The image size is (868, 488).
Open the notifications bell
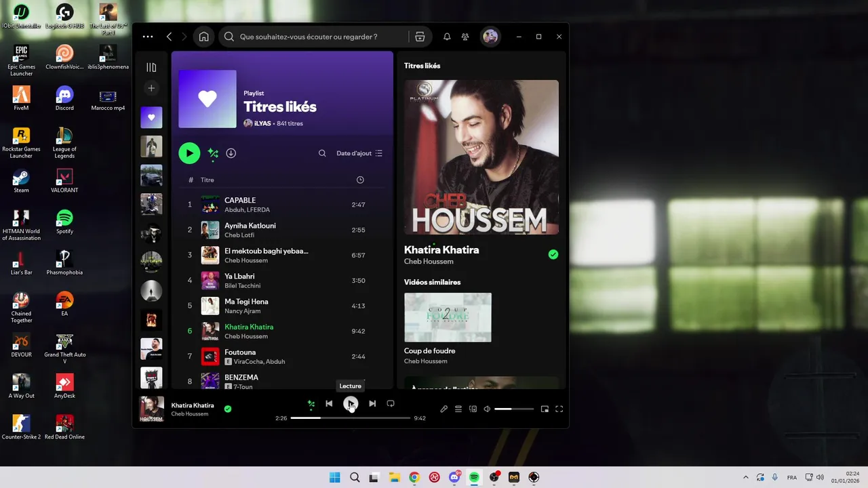447,37
